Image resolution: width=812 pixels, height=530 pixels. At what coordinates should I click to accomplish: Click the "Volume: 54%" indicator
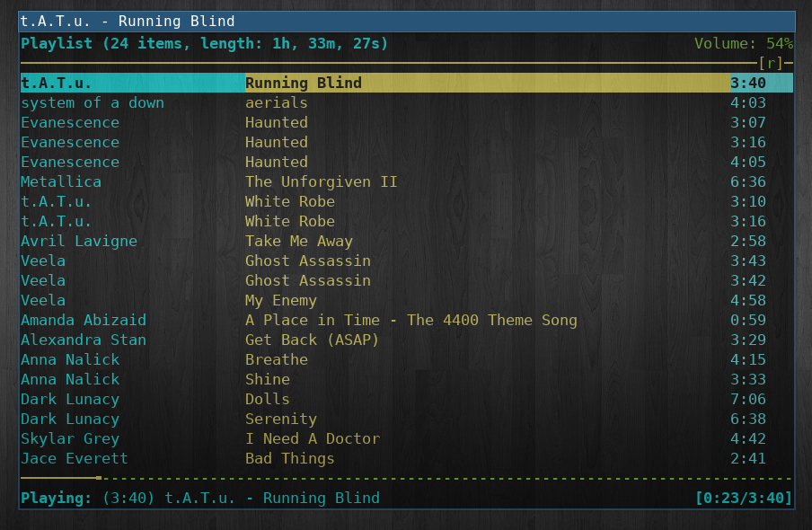744,43
